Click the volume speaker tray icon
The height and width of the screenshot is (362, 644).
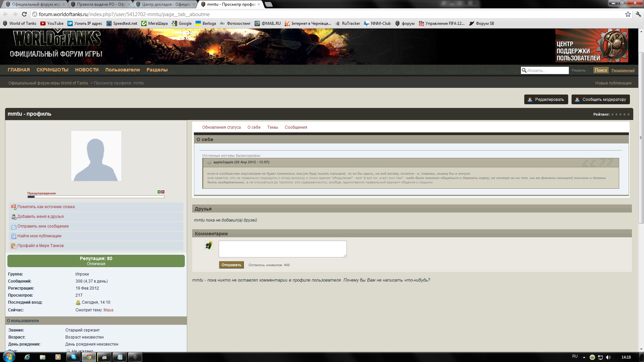(x=608, y=357)
